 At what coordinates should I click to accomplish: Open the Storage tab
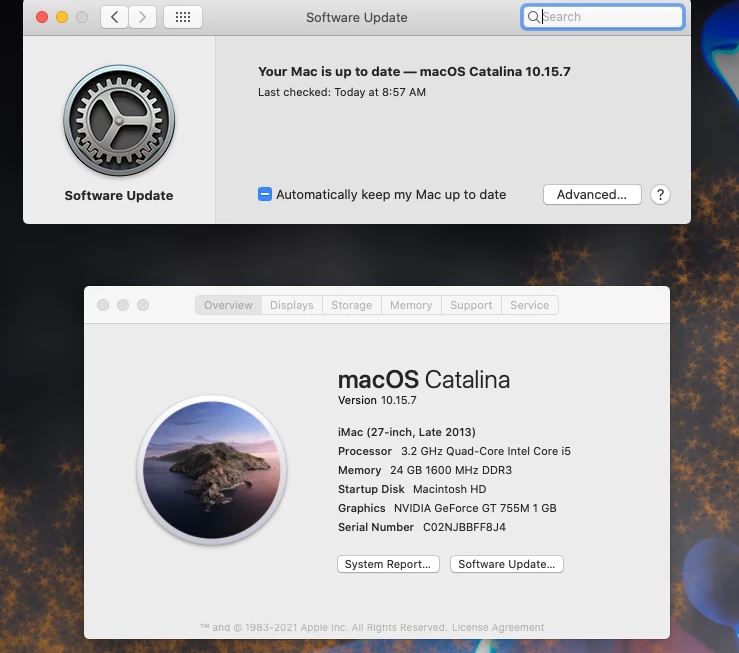352,305
